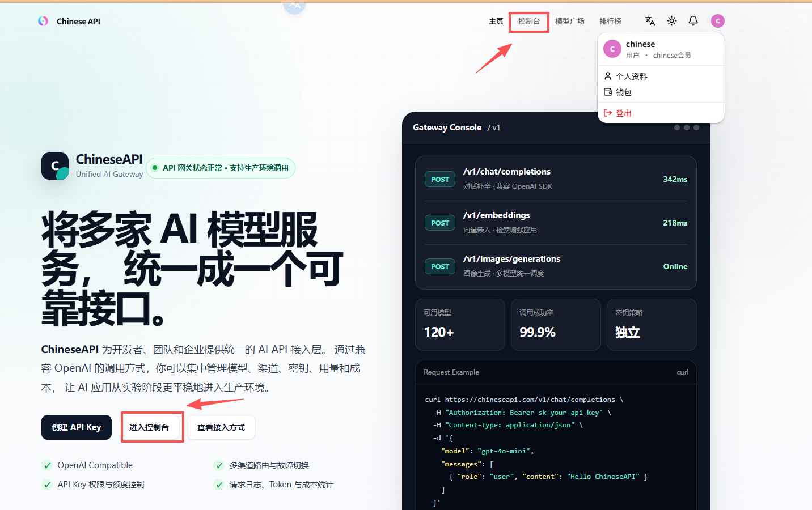Click the POST badge for /v1/chat/completions
This screenshot has height=510, width=812.
click(440, 179)
